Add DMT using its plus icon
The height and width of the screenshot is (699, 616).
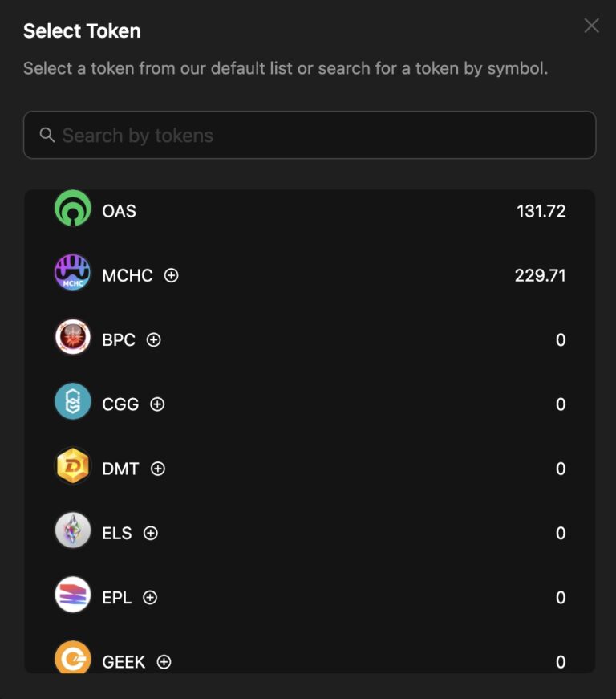[158, 469]
